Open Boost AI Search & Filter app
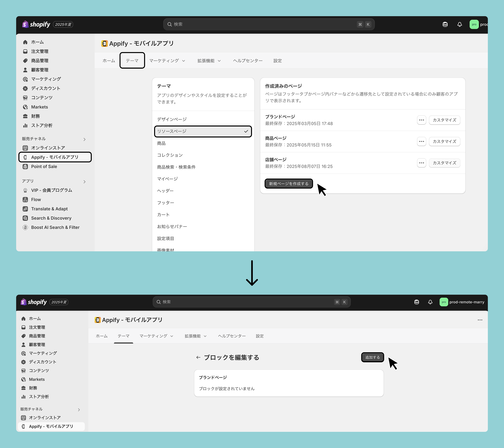Viewport: 504px width, 448px height. coord(55,227)
